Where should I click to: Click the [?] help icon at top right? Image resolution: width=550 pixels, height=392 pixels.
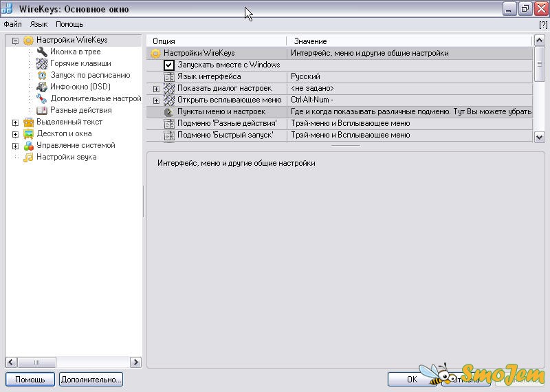543,25
